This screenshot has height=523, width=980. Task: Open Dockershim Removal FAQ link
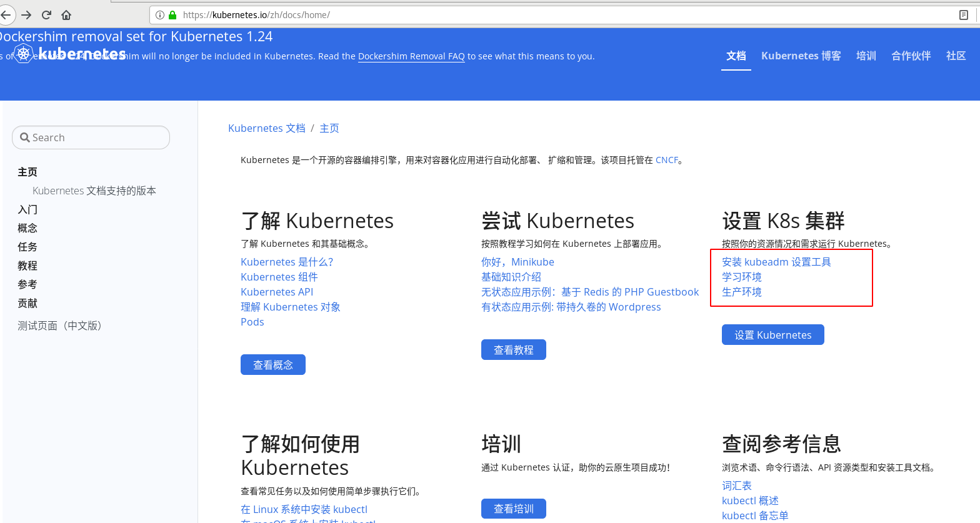(411, 56)
